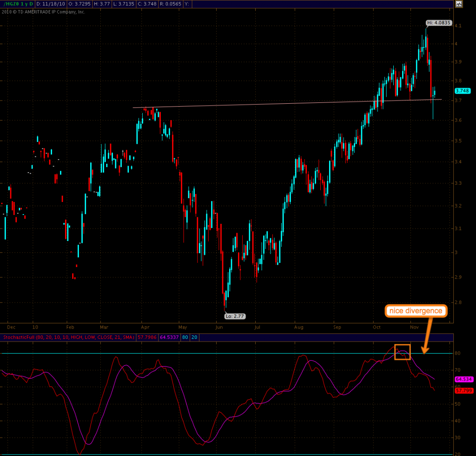Click the 20 oversold level box
Screen dimensions: 476x456
coord(194,336)
